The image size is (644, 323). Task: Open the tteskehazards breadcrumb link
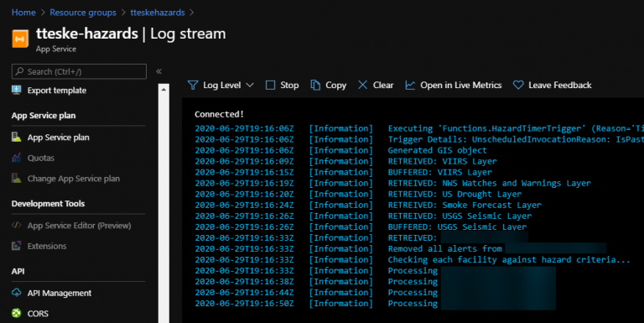coord(158,13)
